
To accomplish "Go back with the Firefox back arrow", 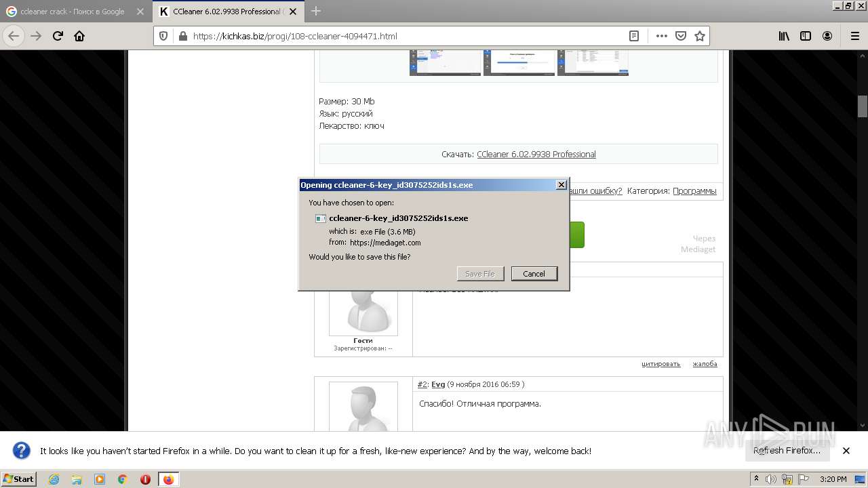I will [14, 36].
